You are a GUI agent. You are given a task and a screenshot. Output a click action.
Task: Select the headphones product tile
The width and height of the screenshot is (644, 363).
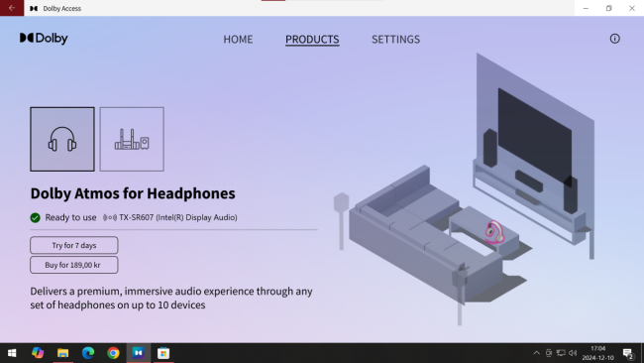click(x=62, y=140)
